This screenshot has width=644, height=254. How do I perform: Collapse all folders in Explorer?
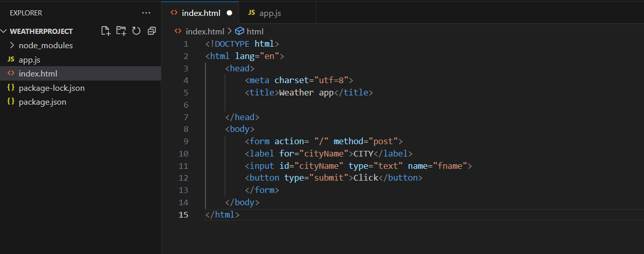[152, 31]
